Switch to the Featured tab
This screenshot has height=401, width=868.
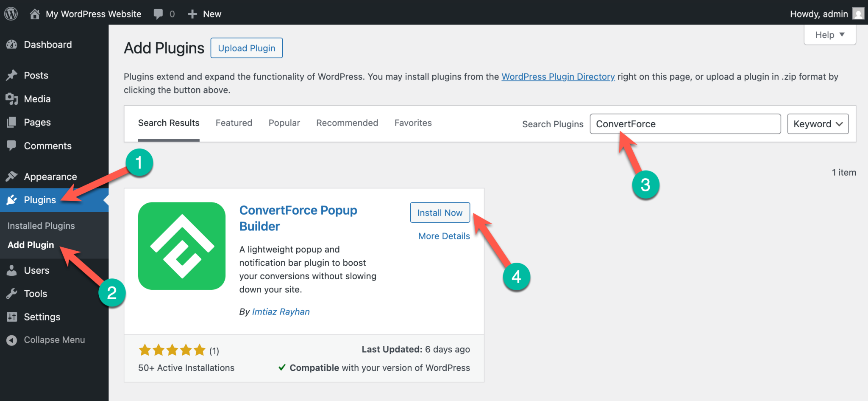click(x=234, y=123)
